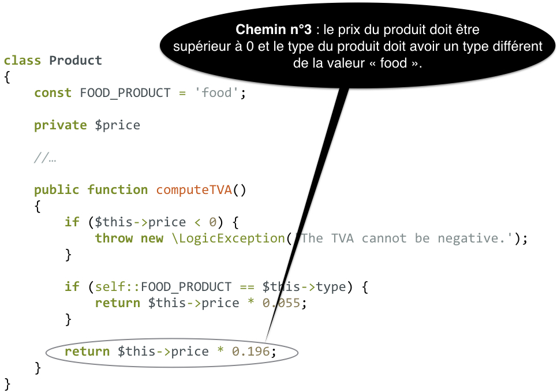The width and height of the screenshot is (557, 392).
Task: Click the computeTVA function name
Action: point(194,190)
